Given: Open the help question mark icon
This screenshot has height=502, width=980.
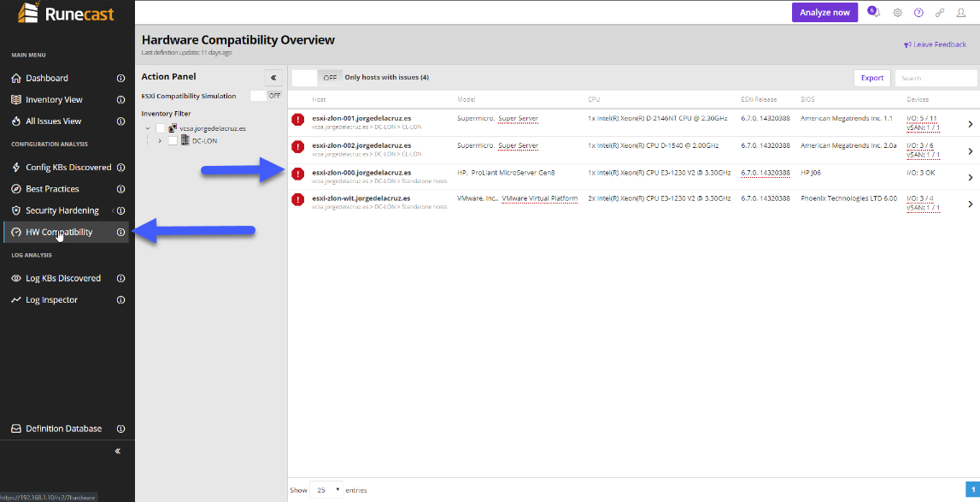Looking at the screenshot, I should [918, 13].
